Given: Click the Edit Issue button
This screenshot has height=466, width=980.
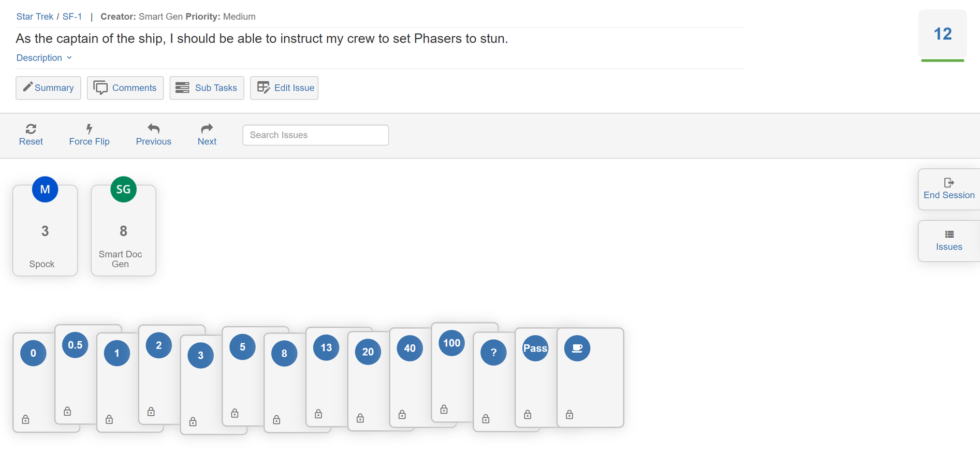Looking at the screenshot, I should coord(284,88).
